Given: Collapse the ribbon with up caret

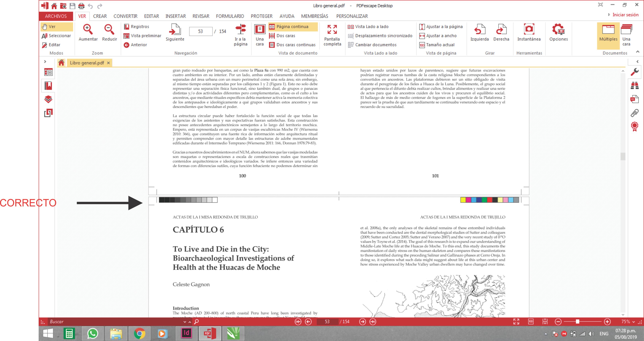Looking at the screenshot, I should [637, 52].
